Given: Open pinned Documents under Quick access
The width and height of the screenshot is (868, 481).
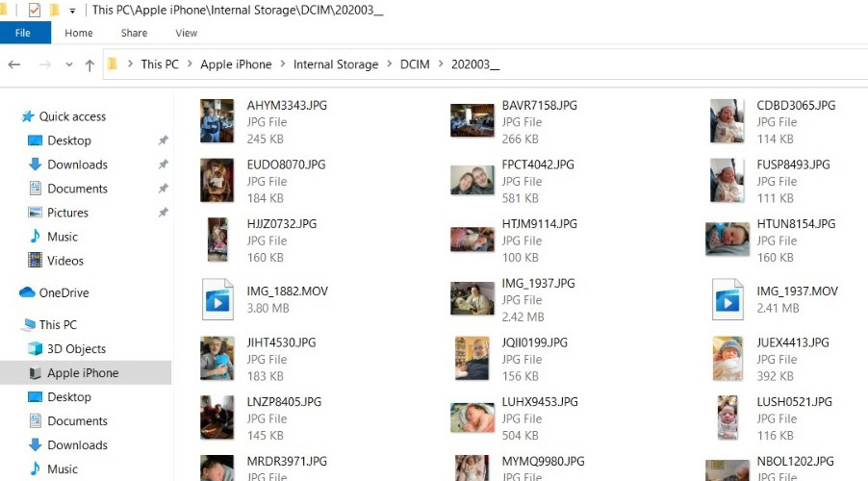Looking at the screenshot, I should coord(78,189).
